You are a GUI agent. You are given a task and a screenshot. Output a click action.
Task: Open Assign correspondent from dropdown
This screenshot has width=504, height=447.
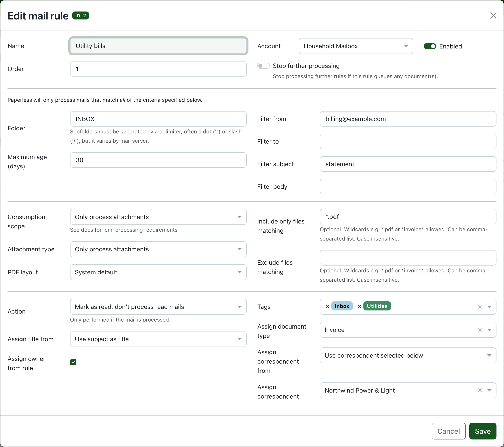408,355
